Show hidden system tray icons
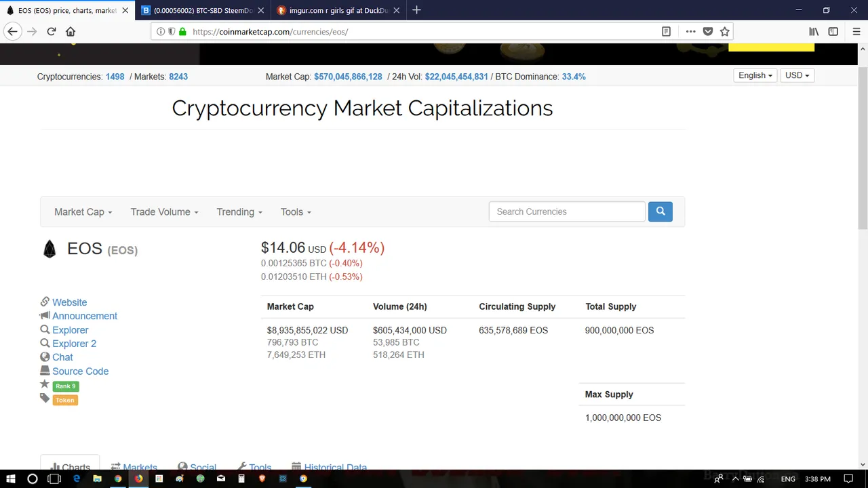This screenshot has height=488, width=868. click(735, 479)
